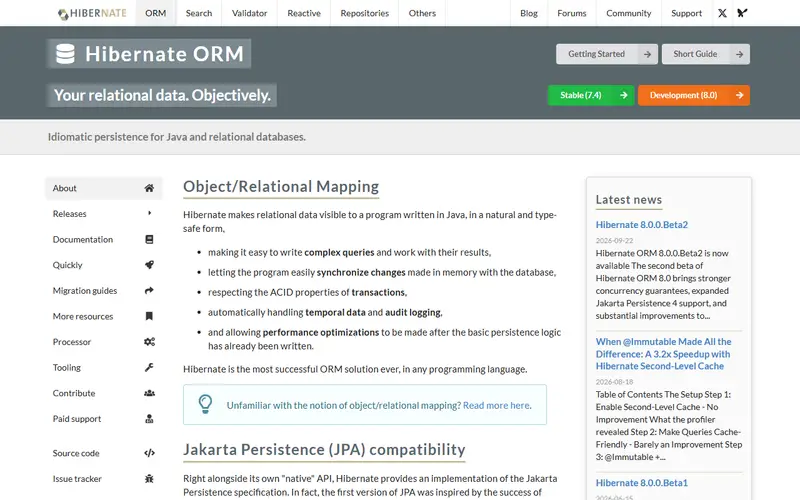Click the lightbulb icon in the tip box
Screen dimensions: 800x500
(205, 404)
